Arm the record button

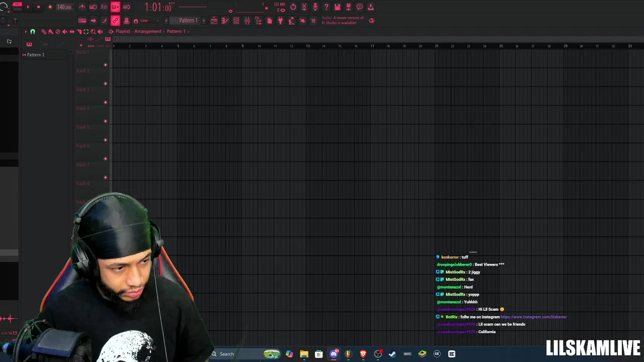[x=50, y=7]
